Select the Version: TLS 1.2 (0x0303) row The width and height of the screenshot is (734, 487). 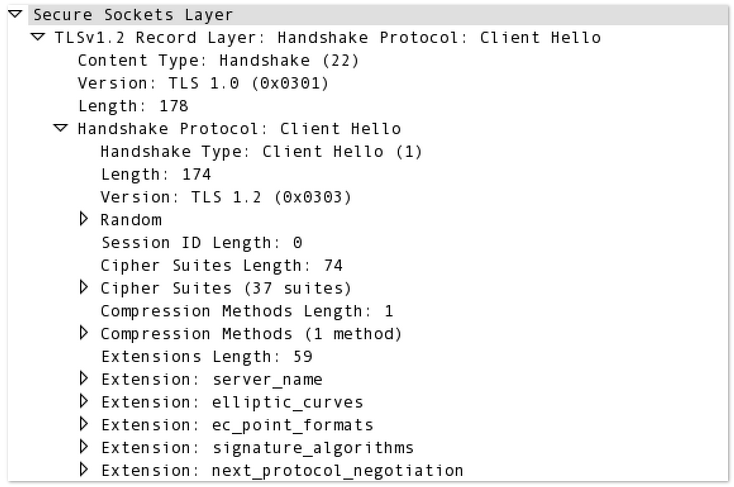click(x=225, y=197)
